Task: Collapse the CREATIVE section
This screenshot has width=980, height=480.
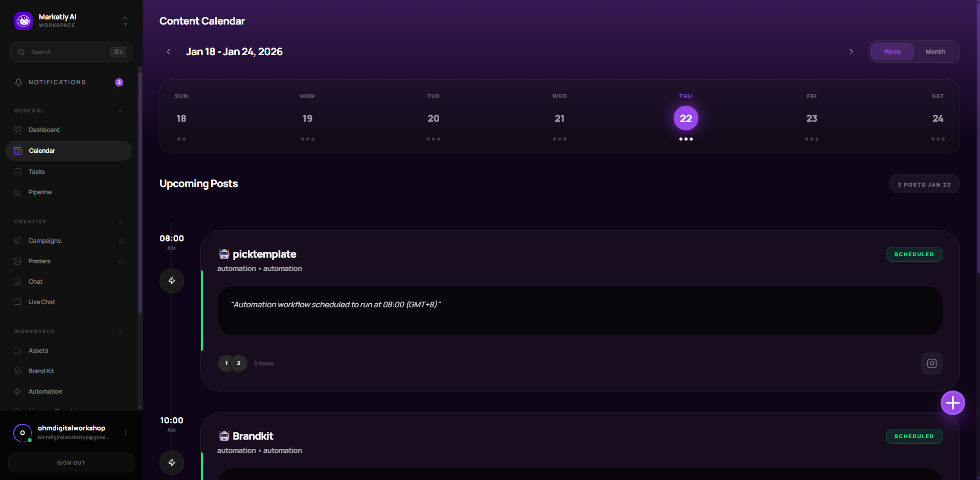Action: coord(120,221)
